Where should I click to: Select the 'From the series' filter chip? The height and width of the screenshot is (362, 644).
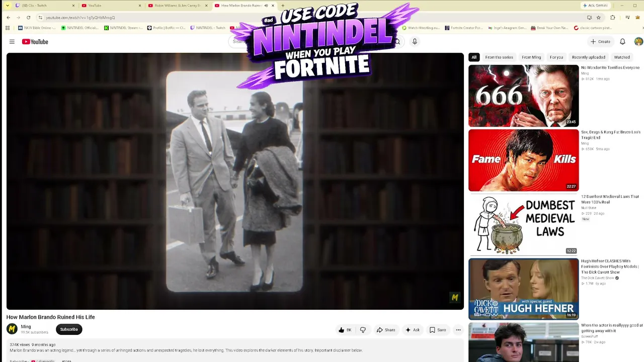[x=499, y=57]
